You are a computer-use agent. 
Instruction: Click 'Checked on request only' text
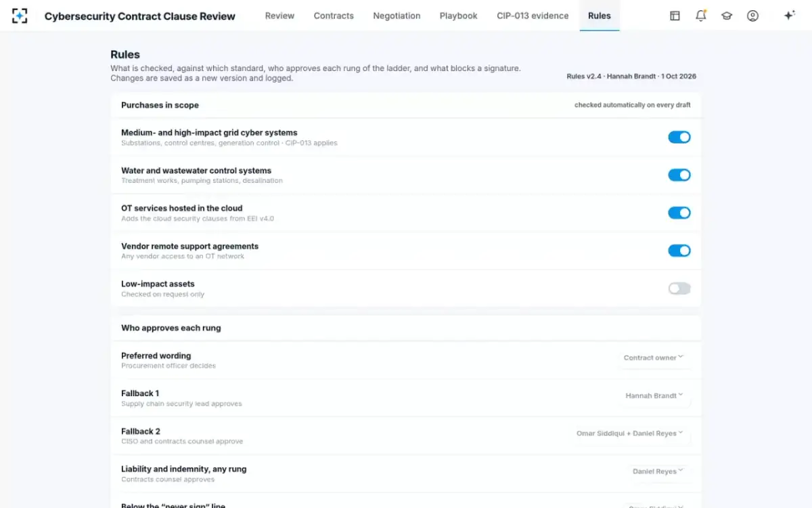162,295
